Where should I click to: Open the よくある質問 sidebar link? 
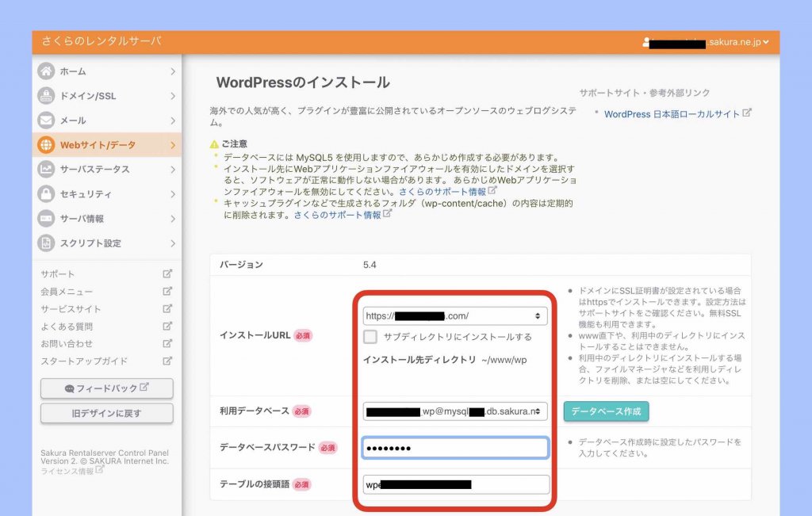click(x=67, y=327)
